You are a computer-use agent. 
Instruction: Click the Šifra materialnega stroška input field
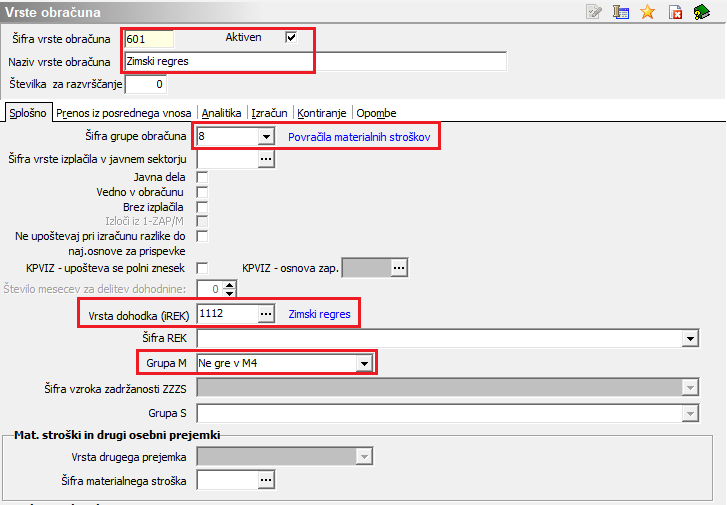(227, 480)
